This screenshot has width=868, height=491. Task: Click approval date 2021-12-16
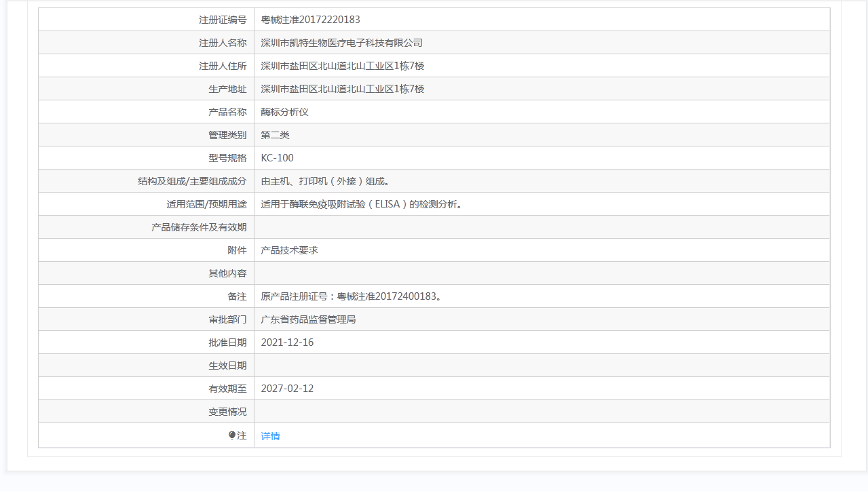click(x=287, y=342)
